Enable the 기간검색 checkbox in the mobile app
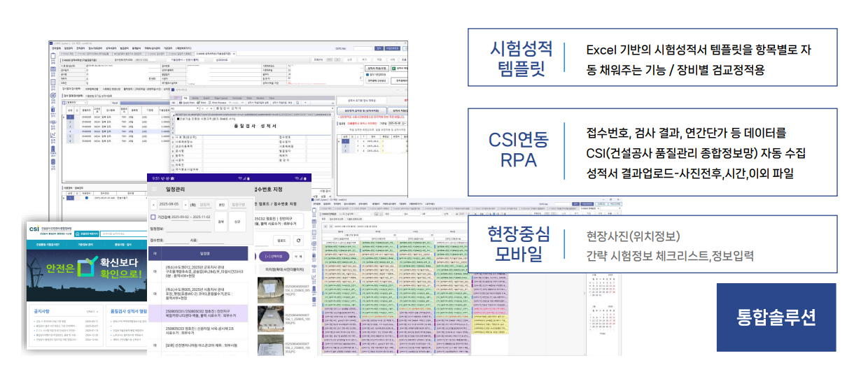Image resolution: width=868 pixels, height=372 pixels. (153, 217)
